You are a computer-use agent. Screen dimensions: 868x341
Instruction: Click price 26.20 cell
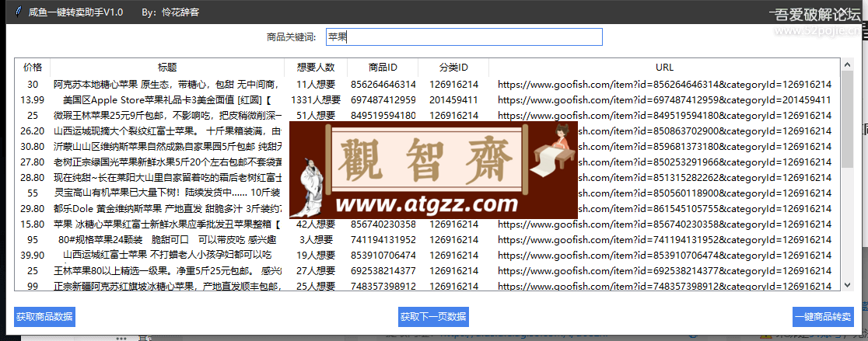click(x=32, y=131)
